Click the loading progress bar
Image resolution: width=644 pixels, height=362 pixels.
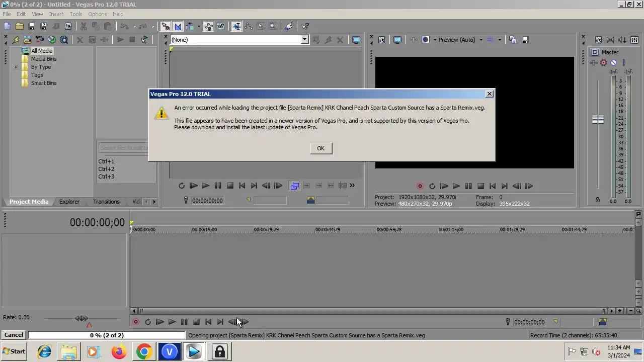point(107,335)
